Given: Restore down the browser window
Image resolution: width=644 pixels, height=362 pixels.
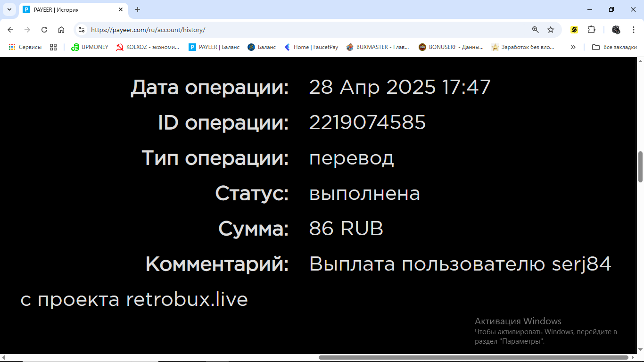Looking at the screenshot, I should point(611,9).
